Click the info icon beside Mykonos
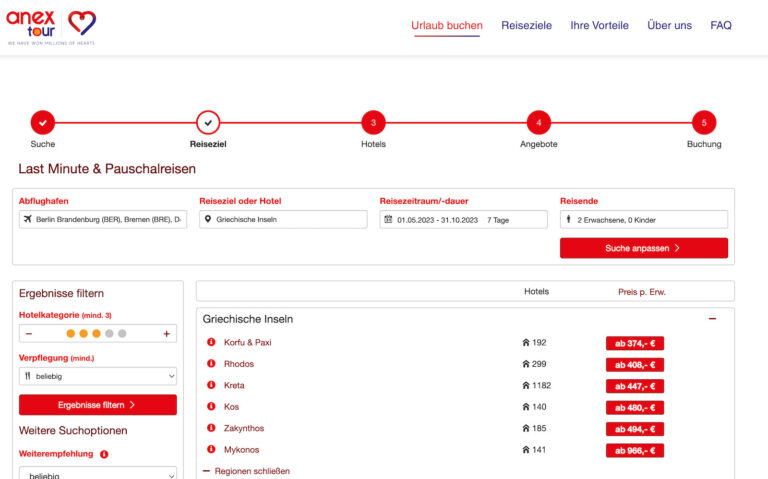Screen dimensions: 768x479 tap(211, 450)
